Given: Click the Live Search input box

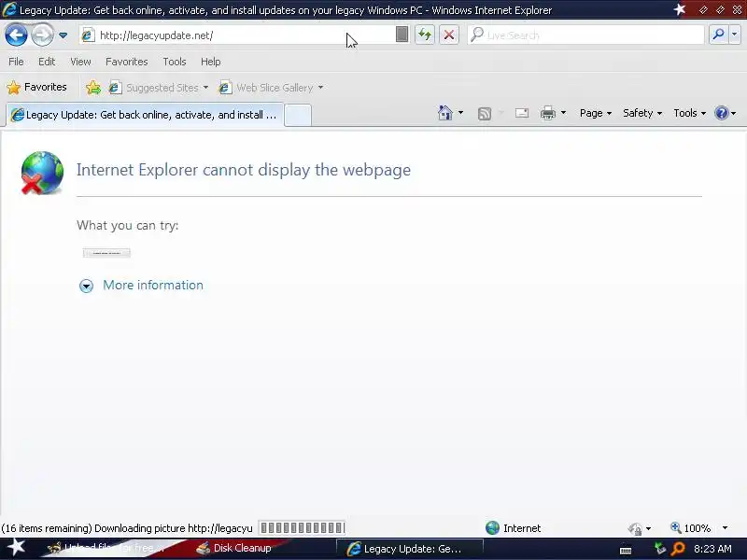Looking at the screenshot, I should click(586, 35).
